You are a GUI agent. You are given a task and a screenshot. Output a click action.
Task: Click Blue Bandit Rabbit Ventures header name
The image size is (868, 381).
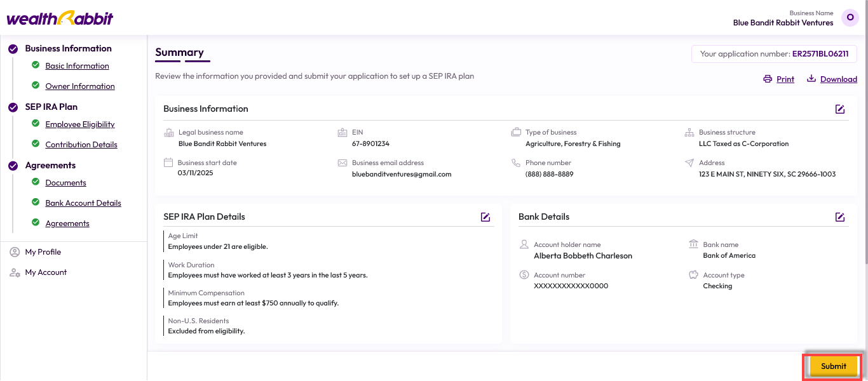(783, 23)
